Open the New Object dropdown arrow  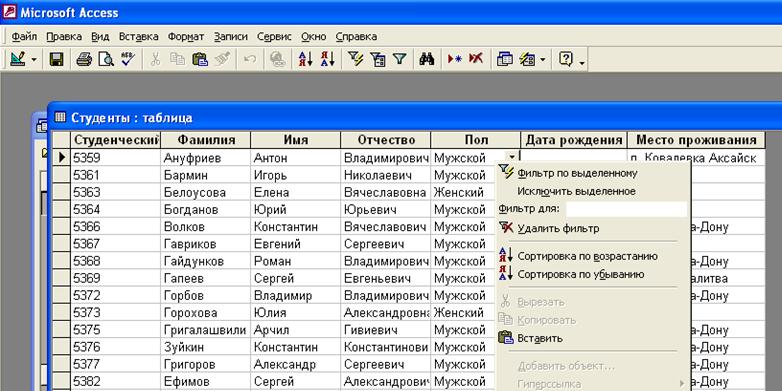(x=542, y=60)
